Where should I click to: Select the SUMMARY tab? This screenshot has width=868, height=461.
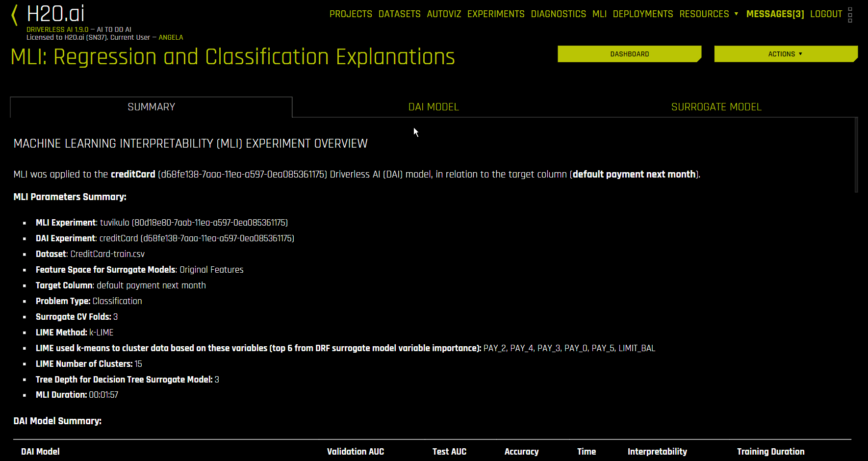pyautogui.click(x=151, y=107)
